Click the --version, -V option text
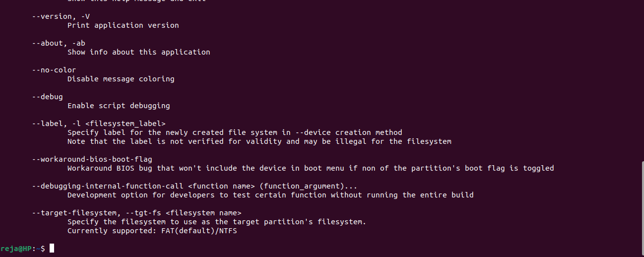The width and height of the screenshot is (644, 257). coord(61,16)
